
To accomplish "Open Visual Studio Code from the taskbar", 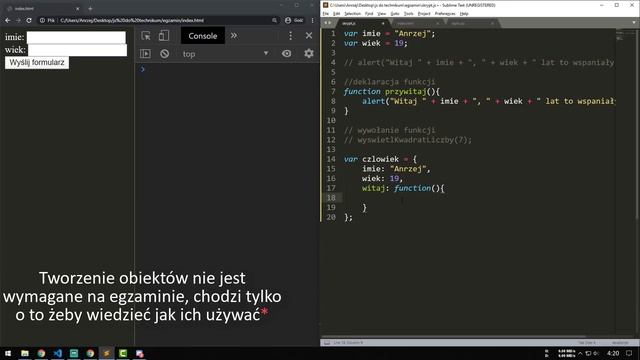I will tap(58, 353).
